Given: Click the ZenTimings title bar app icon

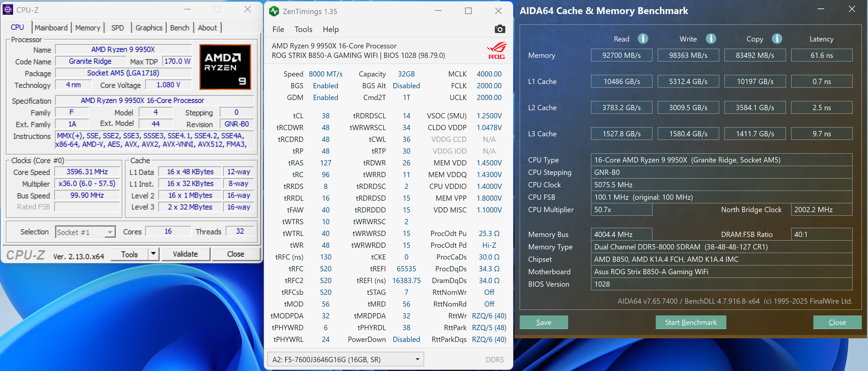Looking at the screenshot, I should point(274,11).
